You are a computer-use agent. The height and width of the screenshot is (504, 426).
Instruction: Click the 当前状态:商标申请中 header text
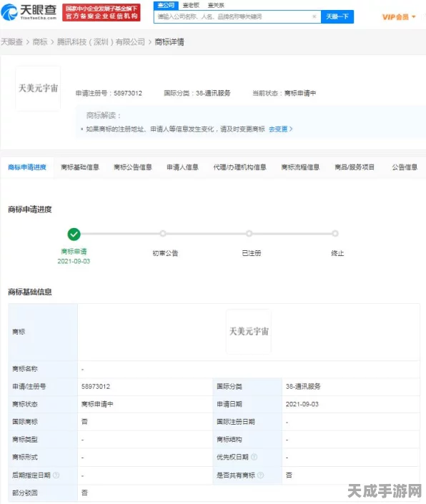tap(284, 93)
